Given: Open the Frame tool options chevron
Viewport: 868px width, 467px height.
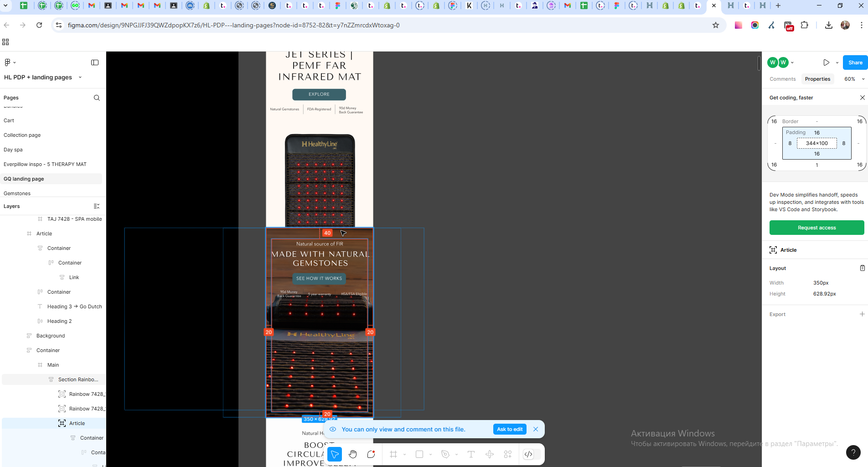Looking at the screenshot, I should click(404, 454).
